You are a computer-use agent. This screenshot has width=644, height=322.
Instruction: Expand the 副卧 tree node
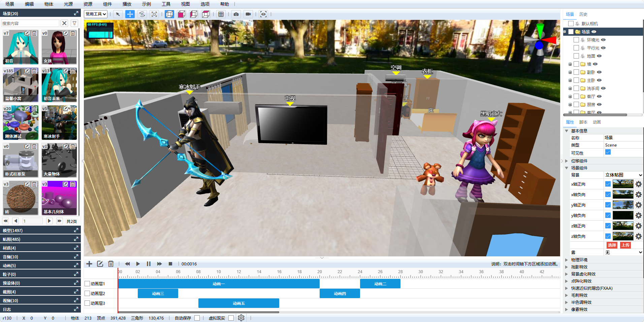[x=570, y=72]
